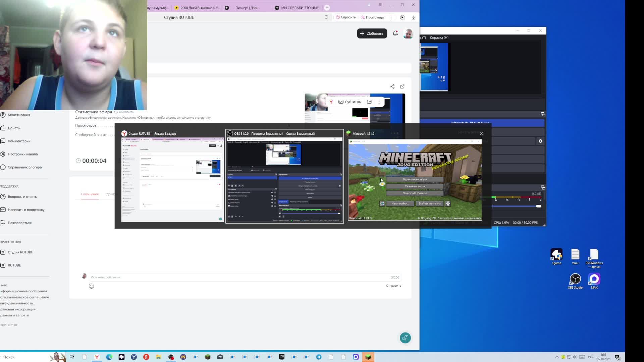Select Minecraft 1.21.9 window thumbnail
Screen dimensions: 644x362
[x=415, y=180]
